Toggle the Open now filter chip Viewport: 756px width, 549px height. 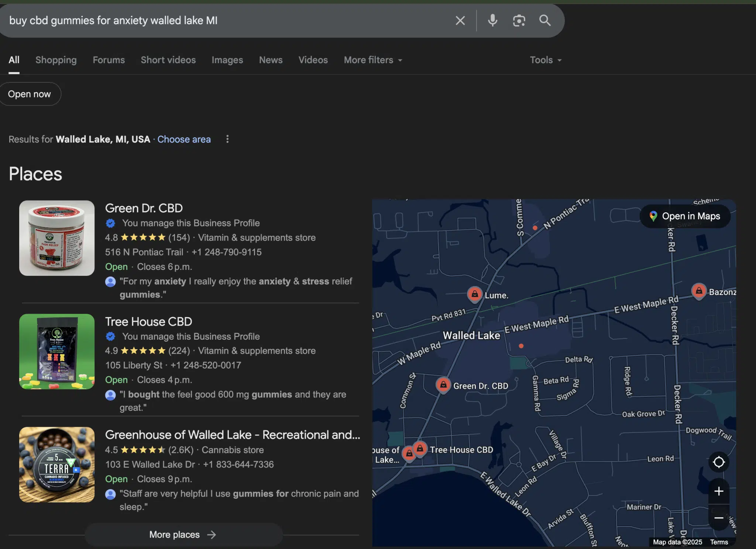click(30, 94)
